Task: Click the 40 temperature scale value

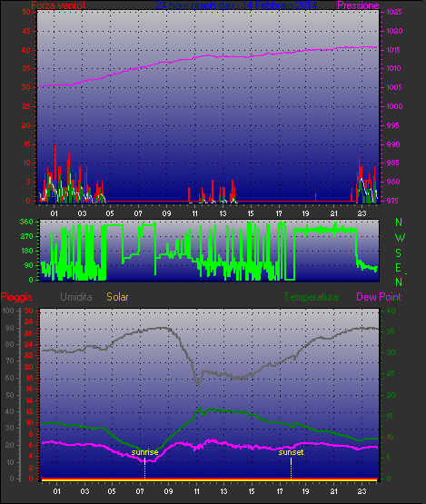Action: (391, 311)
